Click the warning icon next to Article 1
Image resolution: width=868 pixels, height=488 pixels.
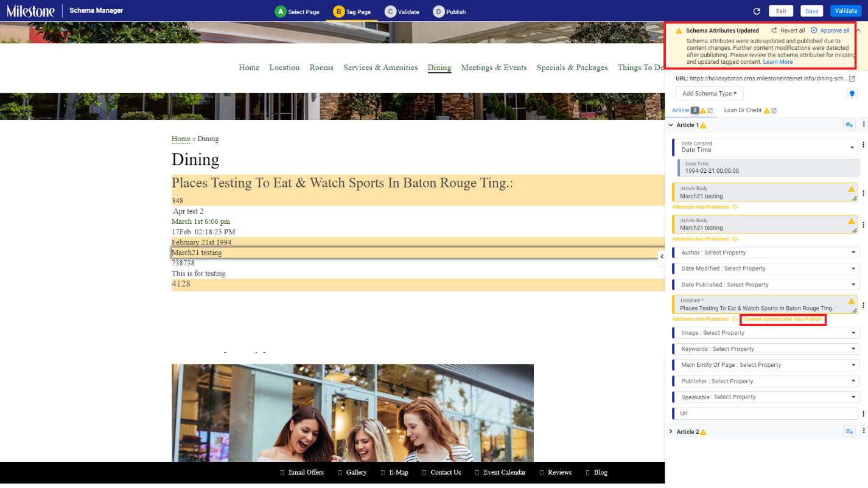(703, 125)
